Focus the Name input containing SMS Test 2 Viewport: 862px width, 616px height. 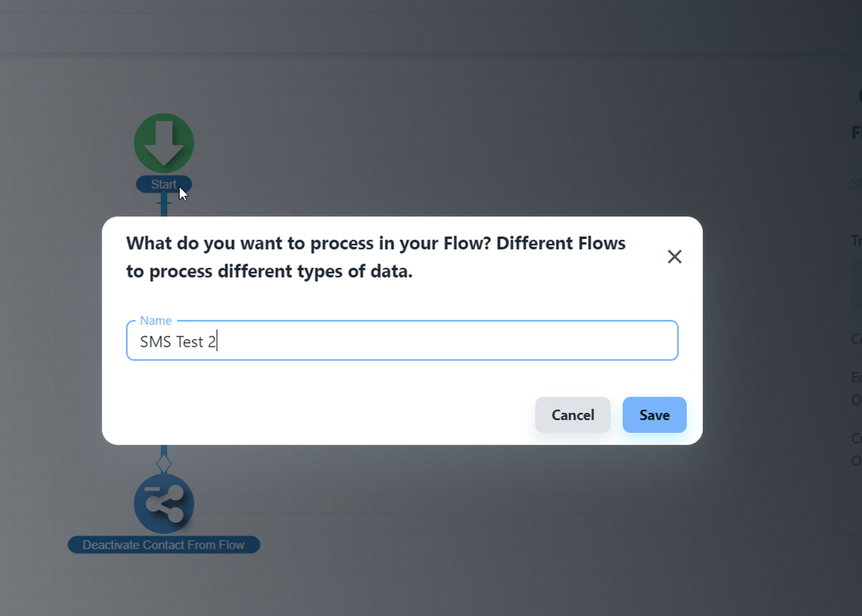[x=401, y=341]
